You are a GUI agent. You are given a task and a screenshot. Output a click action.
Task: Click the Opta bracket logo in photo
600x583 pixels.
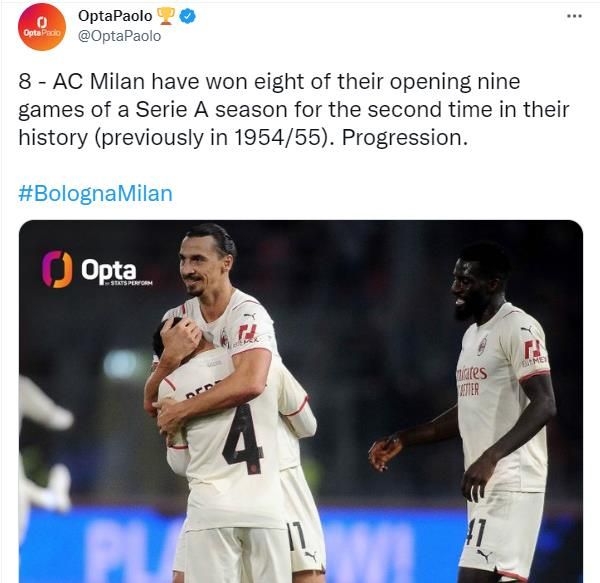pyautogui.click(x=57, y=269)
